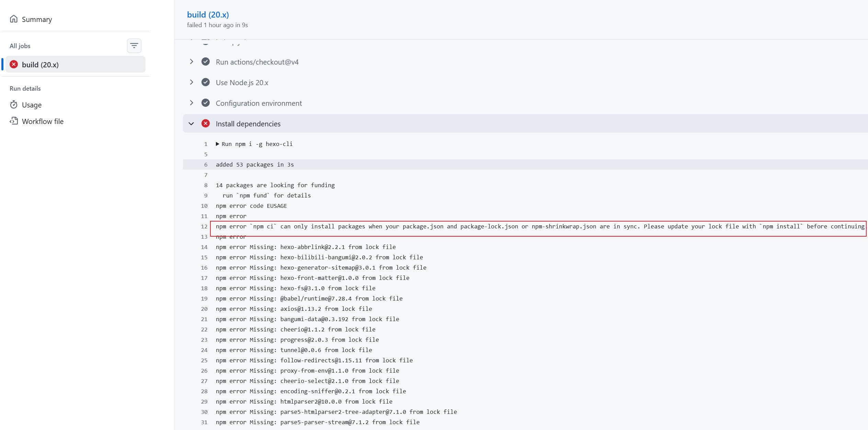868x430 pixels.
Task: Open the Summary page
Action: point(37,20)
